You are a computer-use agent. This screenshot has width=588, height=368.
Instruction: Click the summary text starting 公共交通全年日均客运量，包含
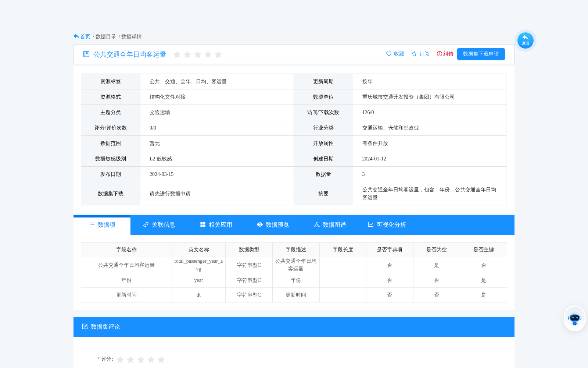coord(429,194)
